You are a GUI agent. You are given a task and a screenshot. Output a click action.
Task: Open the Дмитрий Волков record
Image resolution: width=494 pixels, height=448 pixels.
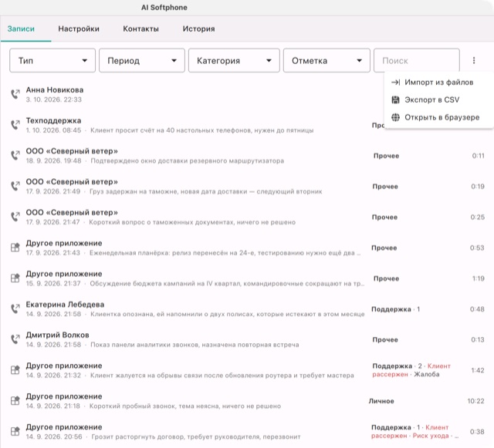(x=57, y=335)
